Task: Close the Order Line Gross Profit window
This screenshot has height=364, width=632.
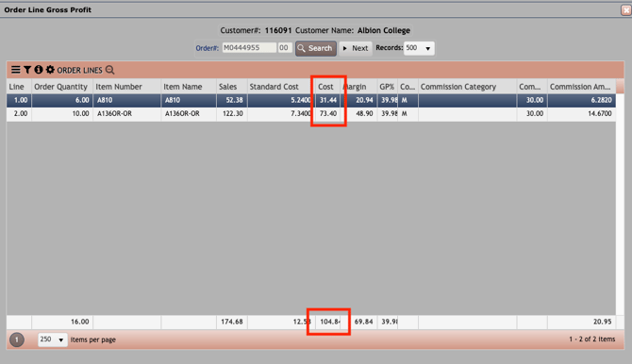Action: 625,10
